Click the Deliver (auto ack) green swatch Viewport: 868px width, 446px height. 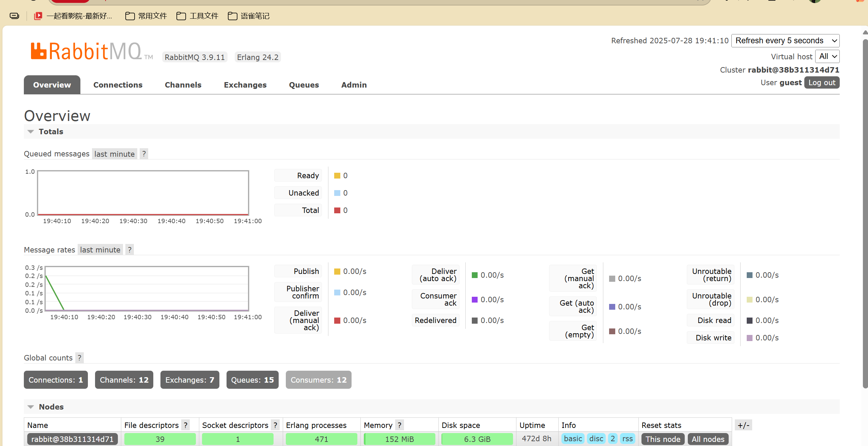pos(475,275)
